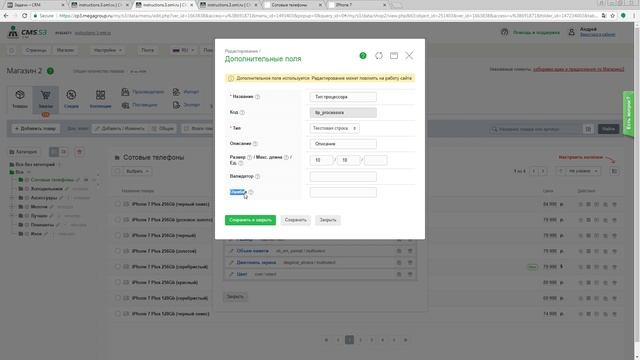Select Все без категорий in tree
640x360 pixels.
35,164
